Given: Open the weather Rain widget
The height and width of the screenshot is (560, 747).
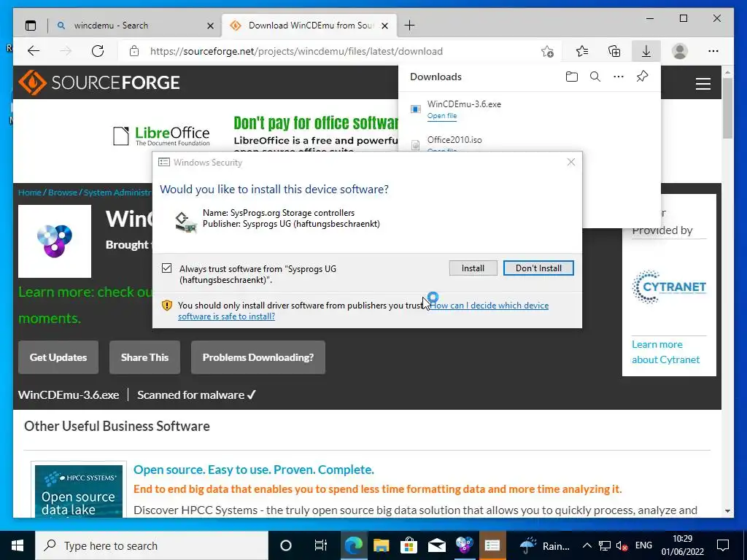Looking at the screenshot, I should click(544, 545).
